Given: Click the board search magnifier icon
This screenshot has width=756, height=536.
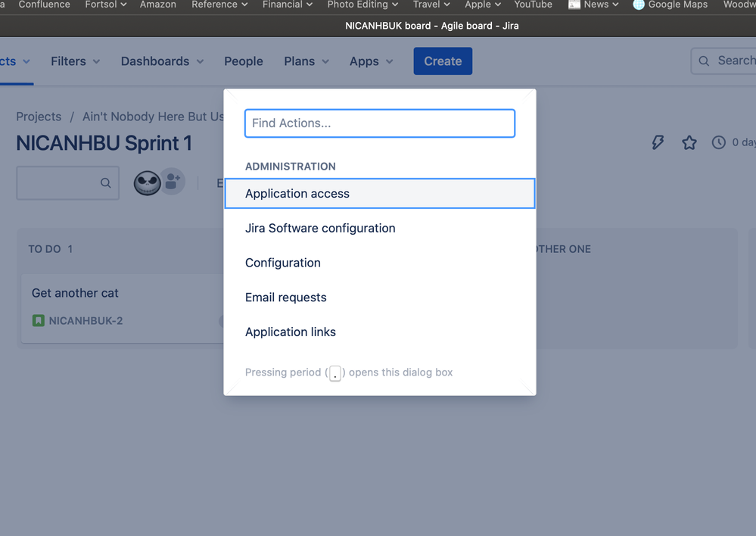Looking at the screenshot, I should pos(106,183).
